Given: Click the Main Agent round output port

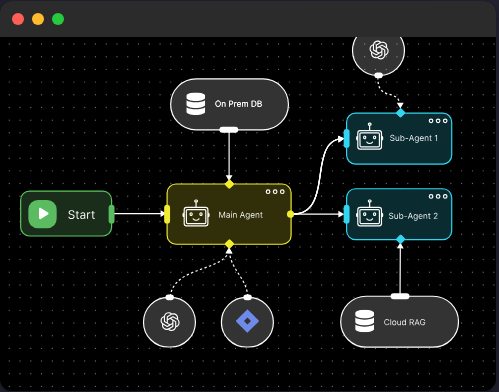Looking at the screenshot, I should coord(290,214).
